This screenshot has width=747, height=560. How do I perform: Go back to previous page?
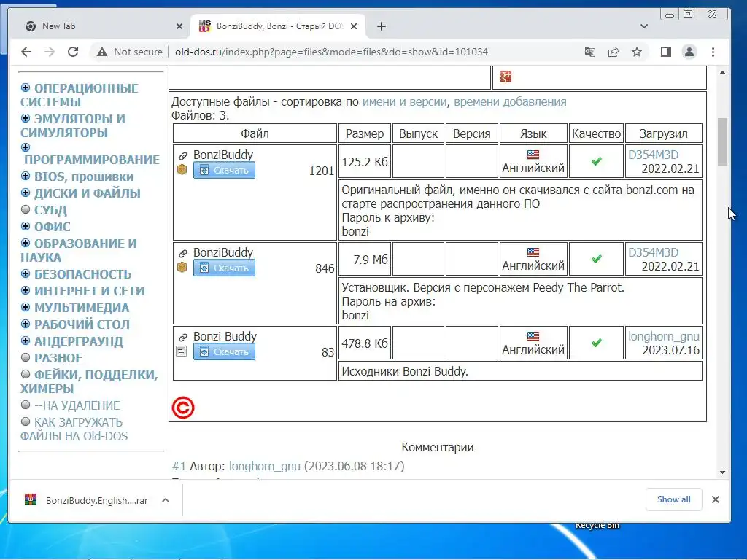coord(26,52)
